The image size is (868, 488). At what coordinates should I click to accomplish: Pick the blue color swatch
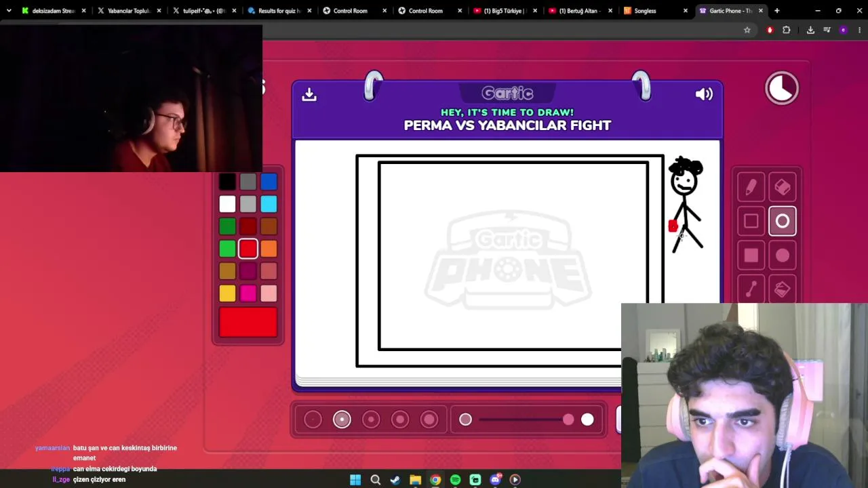[269, 182]
